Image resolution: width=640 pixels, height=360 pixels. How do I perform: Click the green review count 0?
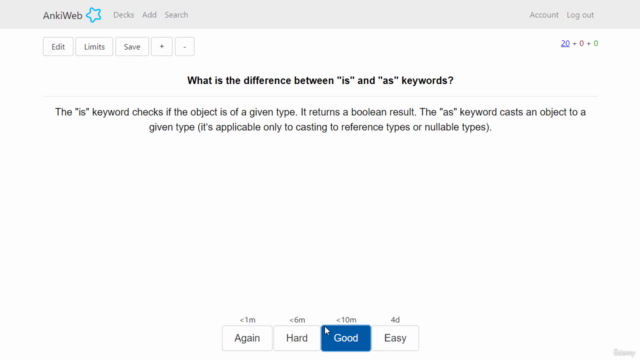[x=596, y=43]
